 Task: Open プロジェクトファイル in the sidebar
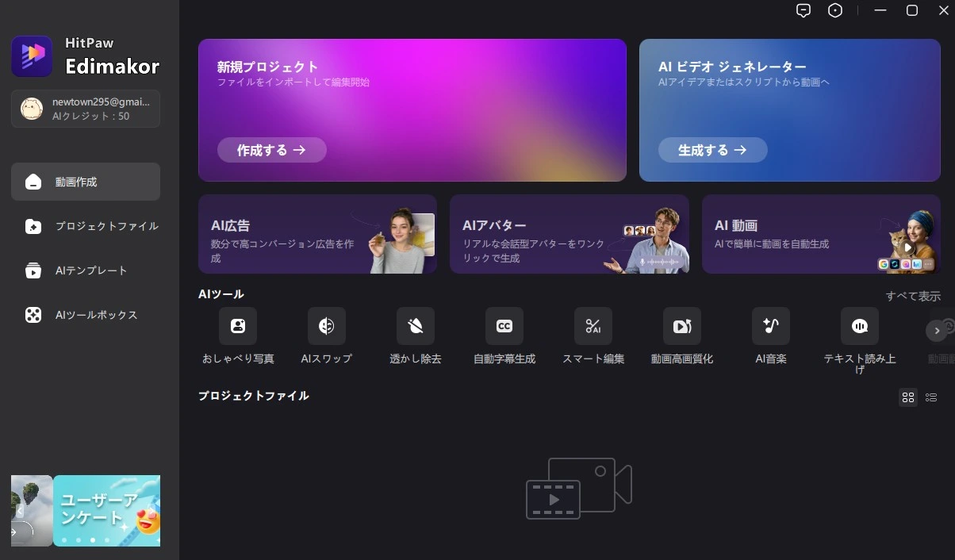[x=86, y=226]
